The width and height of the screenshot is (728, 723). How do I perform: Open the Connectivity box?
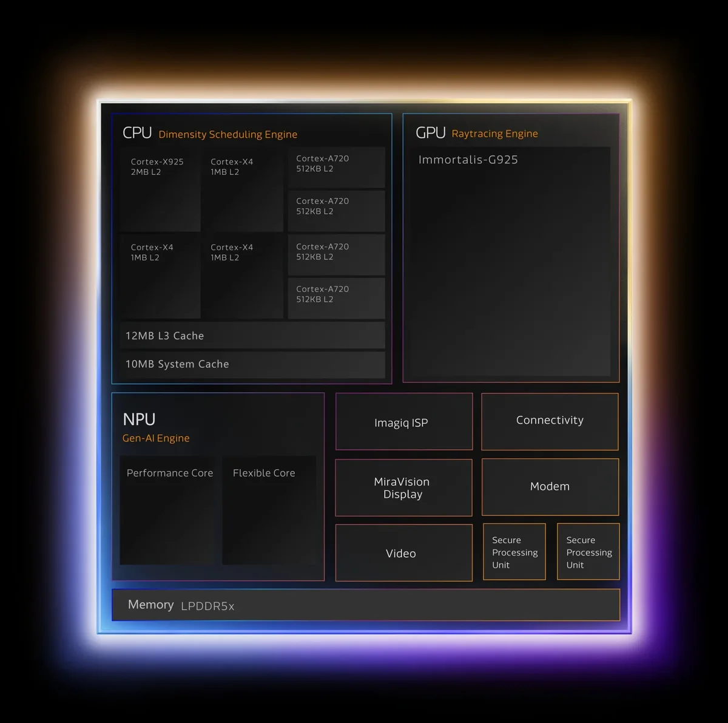[550, 421]
